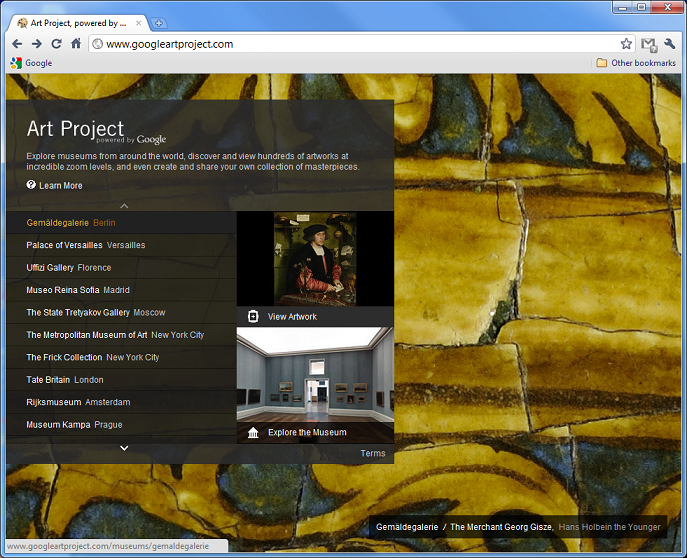687x558 pixels.
Task: Show more museums with the down chevron
Action: tap(124, 448)
